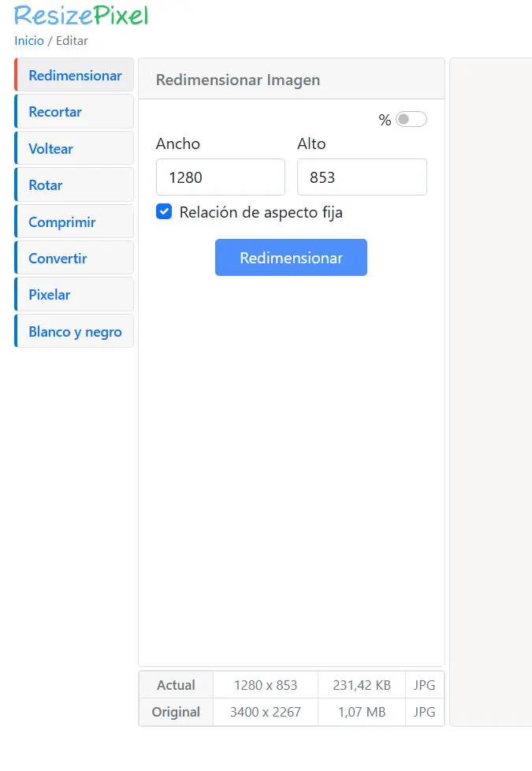The height and width of the screenshot is (771, 532).
Task: Go to the Inicio breadcrumb link
Action: (29, 40)
